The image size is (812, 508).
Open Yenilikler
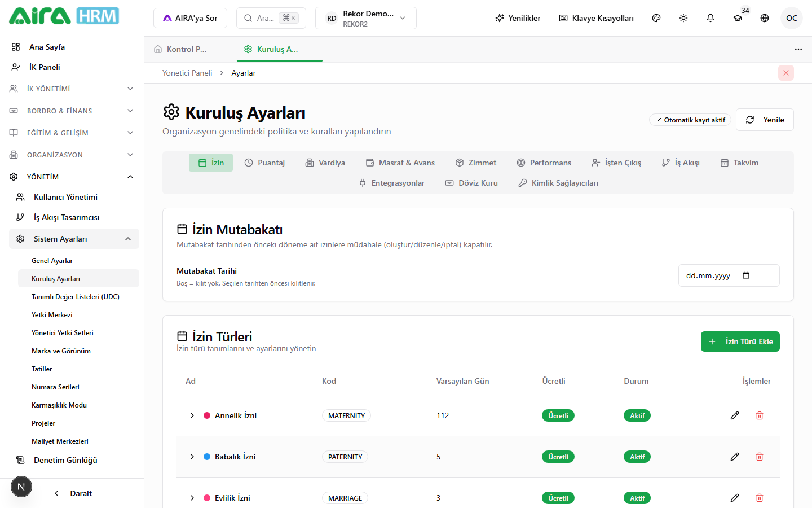tap(518, 18)
